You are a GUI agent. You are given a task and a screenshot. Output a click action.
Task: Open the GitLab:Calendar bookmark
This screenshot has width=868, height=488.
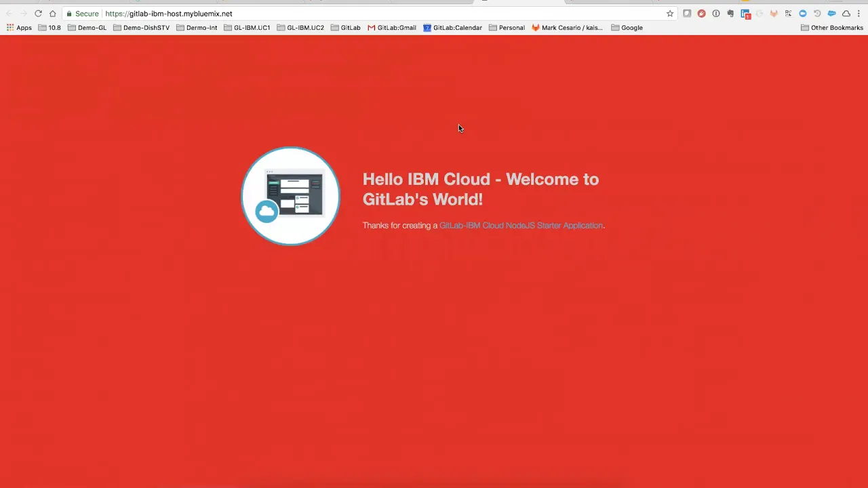(x=452, y=28)
